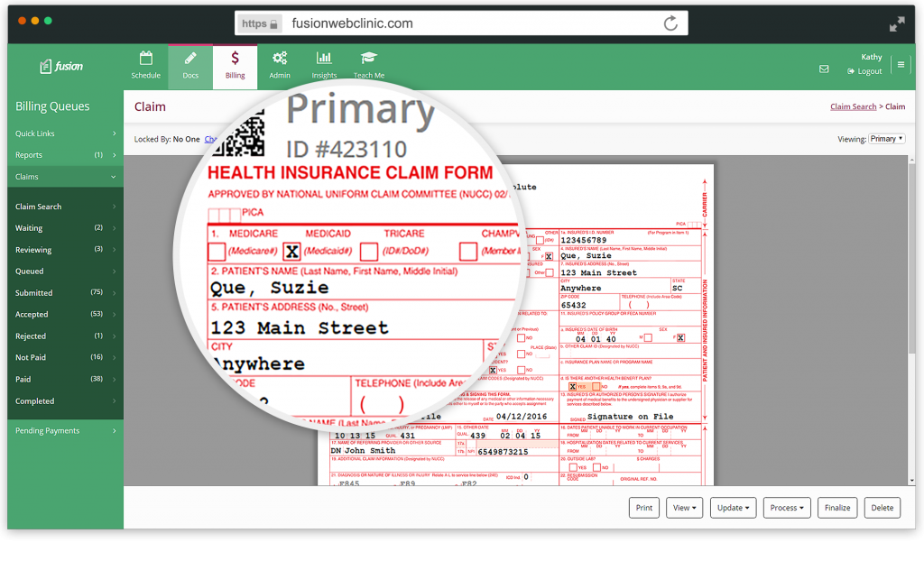Click the insured zip code 65432
This screenshot has width=924, height=561.
pos(573,305)
